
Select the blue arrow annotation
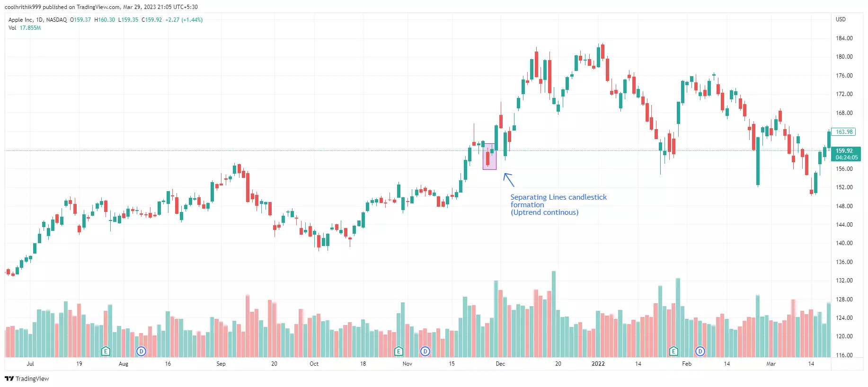pos(508,180)
